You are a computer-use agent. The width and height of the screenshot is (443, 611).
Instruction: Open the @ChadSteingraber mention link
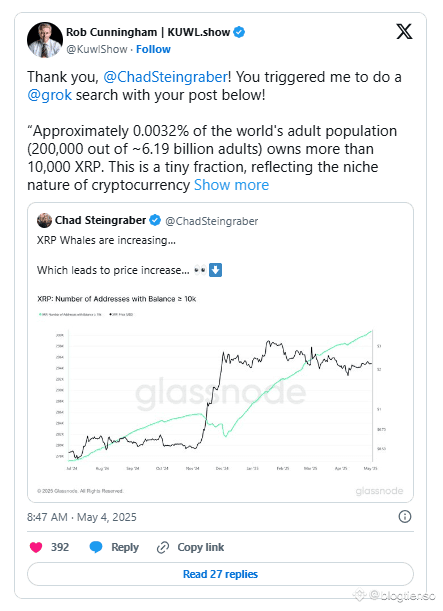coord(165,77)
